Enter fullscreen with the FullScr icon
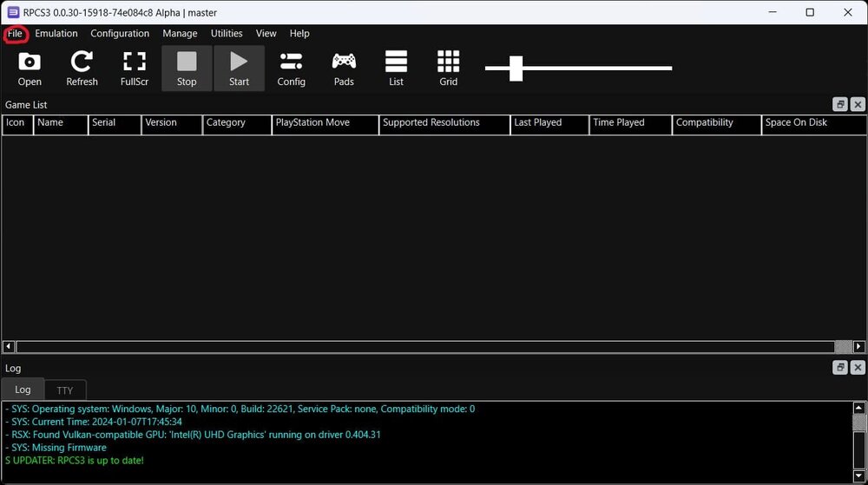This screenshot has width=868, height=485. click(135, 69)
